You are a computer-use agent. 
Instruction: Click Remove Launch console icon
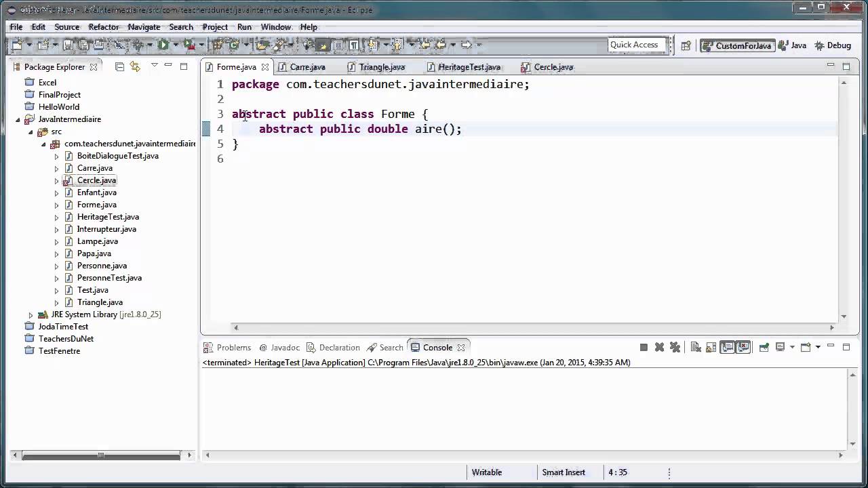pyautogui.click(x=659, y=347)
